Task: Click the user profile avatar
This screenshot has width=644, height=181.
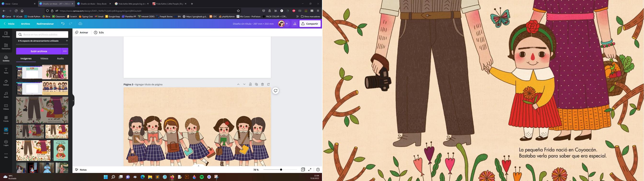Action: 282,24
